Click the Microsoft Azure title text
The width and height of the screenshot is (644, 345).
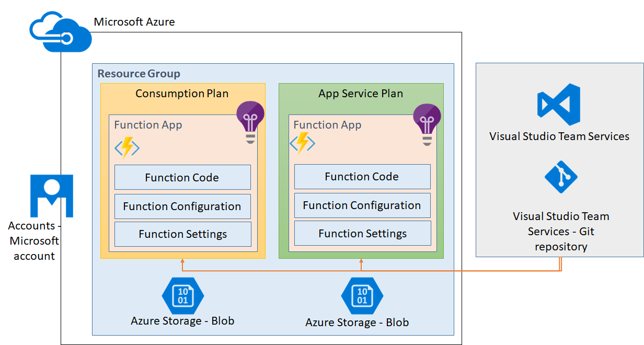click(134, 22)
